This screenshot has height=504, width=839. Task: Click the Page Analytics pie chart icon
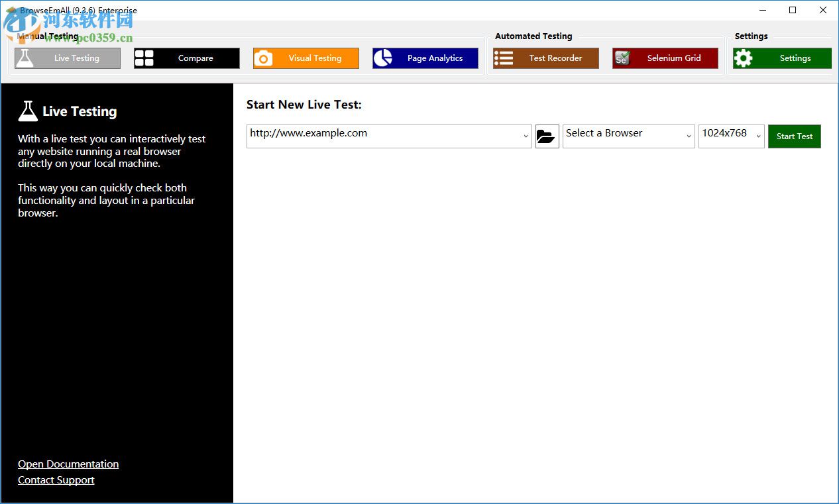point(382,58)
